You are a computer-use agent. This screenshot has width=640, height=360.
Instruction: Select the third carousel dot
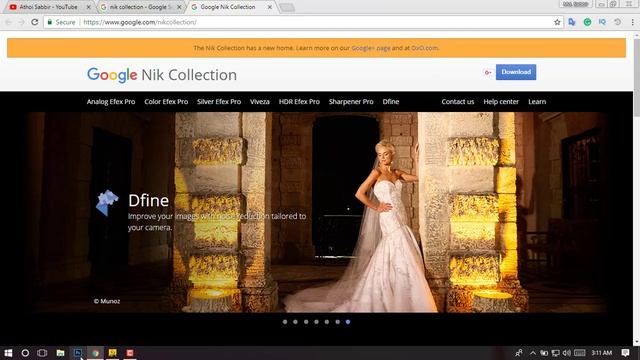pyautogui.click(x=306, y=322)
